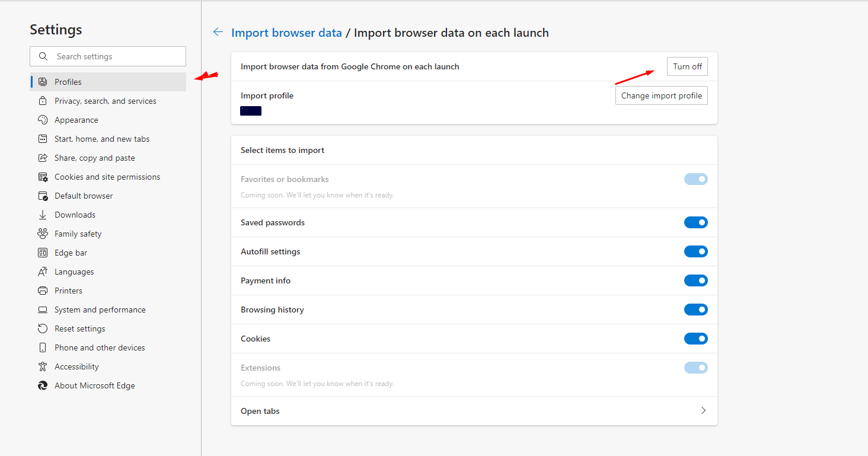Go back using the left arrow icon

coord(218,33)
